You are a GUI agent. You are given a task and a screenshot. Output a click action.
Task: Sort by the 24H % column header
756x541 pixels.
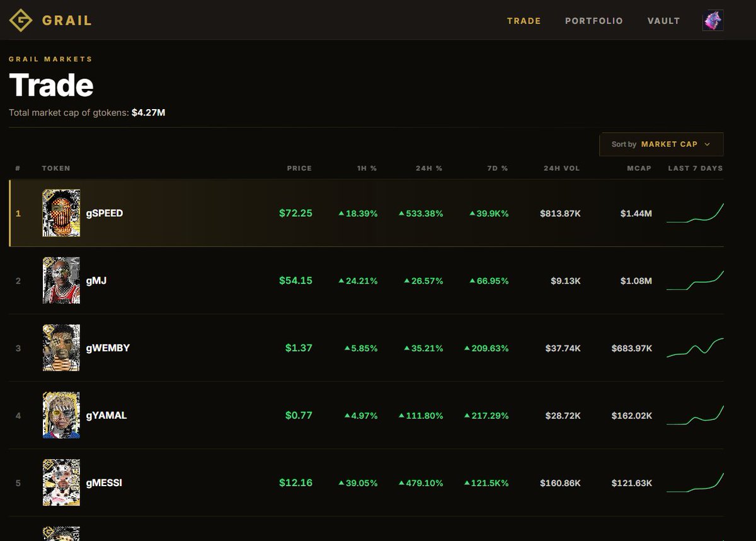430,168
